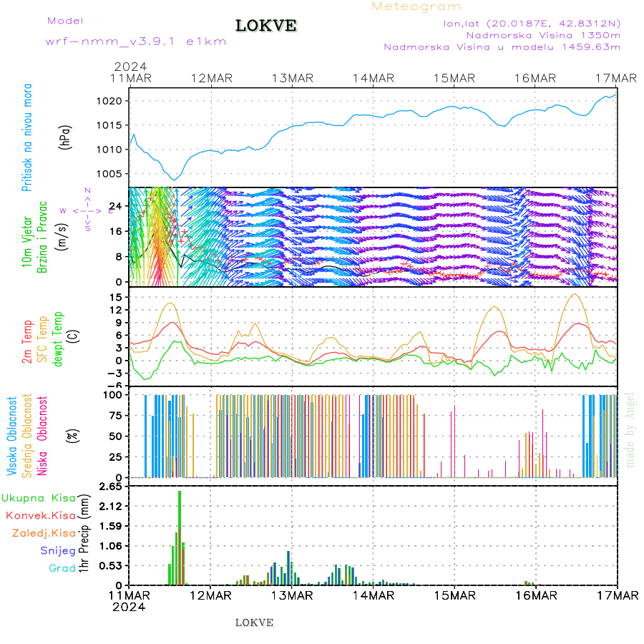Select the 'Brzina i Pravac' axis label
This screenshot has height=644, width=644.
(42, 237)
